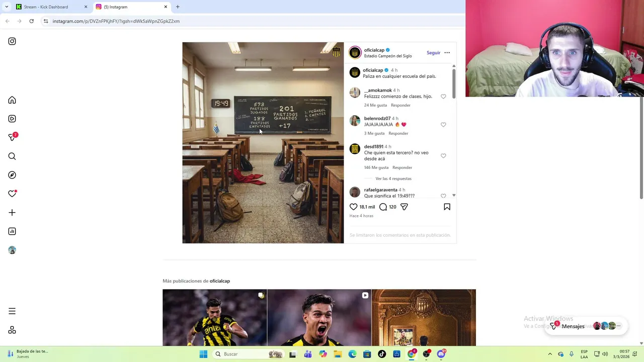Open oficialcap link in 'Más publicaciones de'
Viewport: 644px width, 362px height.
point(220,281)
